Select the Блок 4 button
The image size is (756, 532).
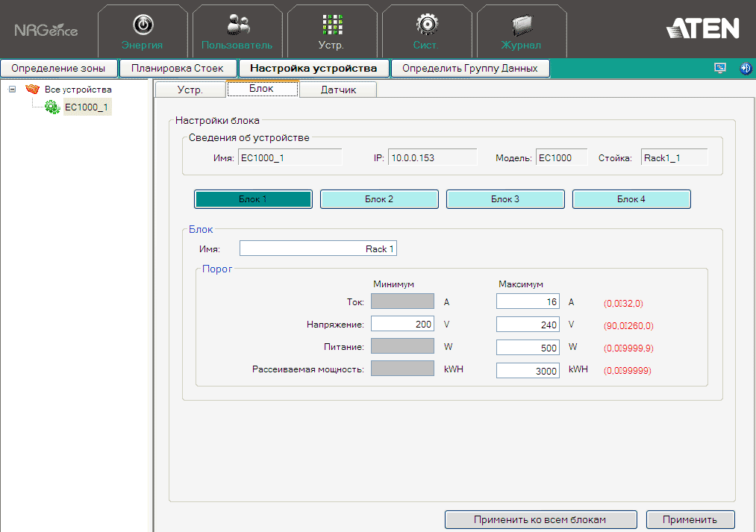click(631, 199)
